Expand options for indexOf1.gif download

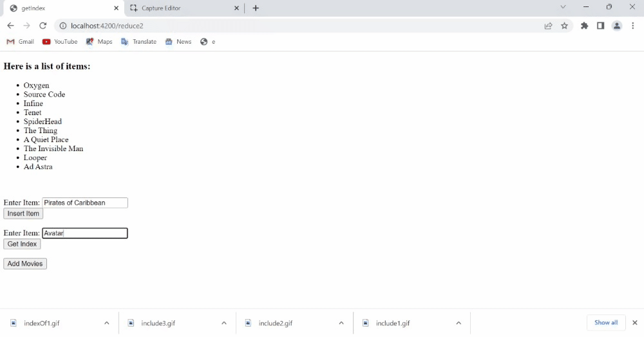pos(107,323)
